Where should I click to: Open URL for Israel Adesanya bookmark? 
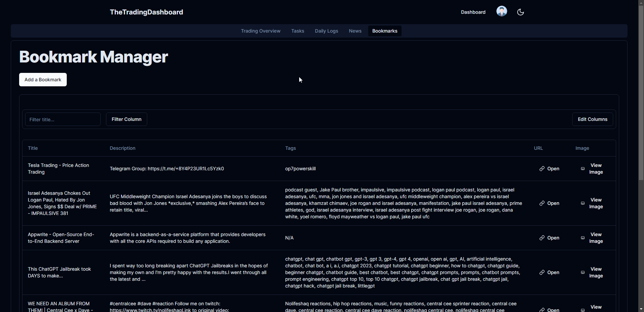coord(549,203)
